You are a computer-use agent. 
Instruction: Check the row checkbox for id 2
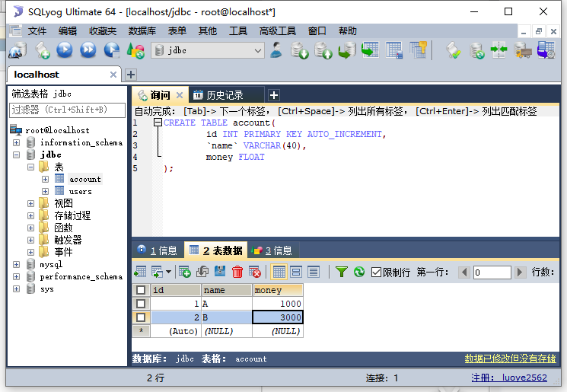click(x=141, y=317)
